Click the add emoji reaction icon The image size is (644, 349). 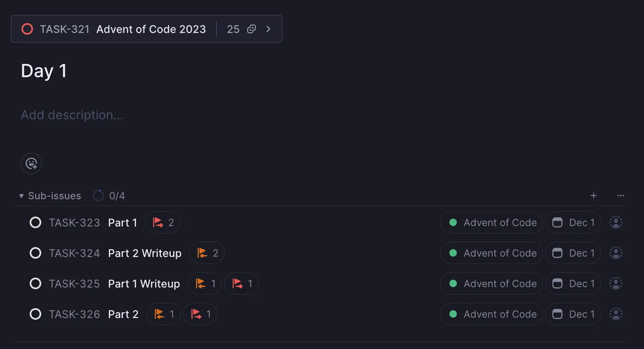31,163
